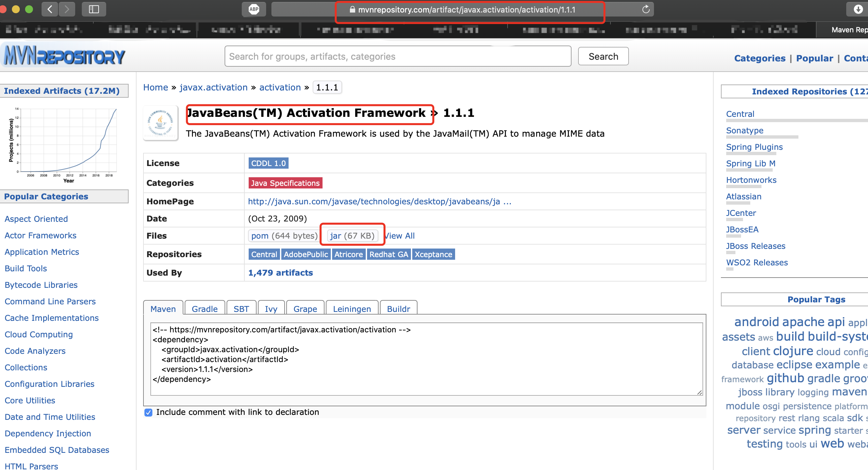Click the 1,479 artifacts link
This screenshot has height=470, width=868.
280,272
